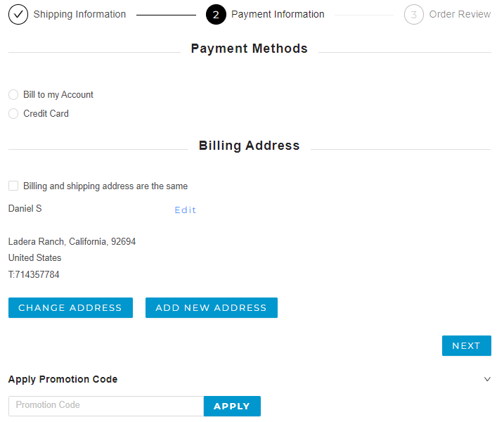The height and width of the screenshot is (422, 504).
Task: Edit the billing address for Daniel S
Action: tap(186, 210)
